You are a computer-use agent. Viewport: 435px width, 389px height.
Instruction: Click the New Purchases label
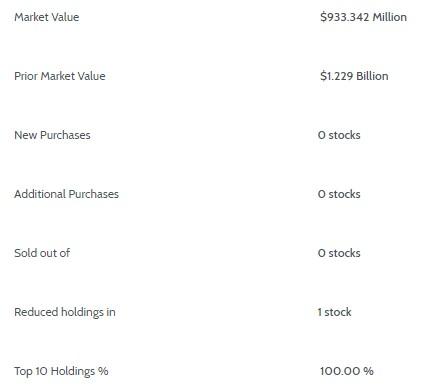[52, 135]
